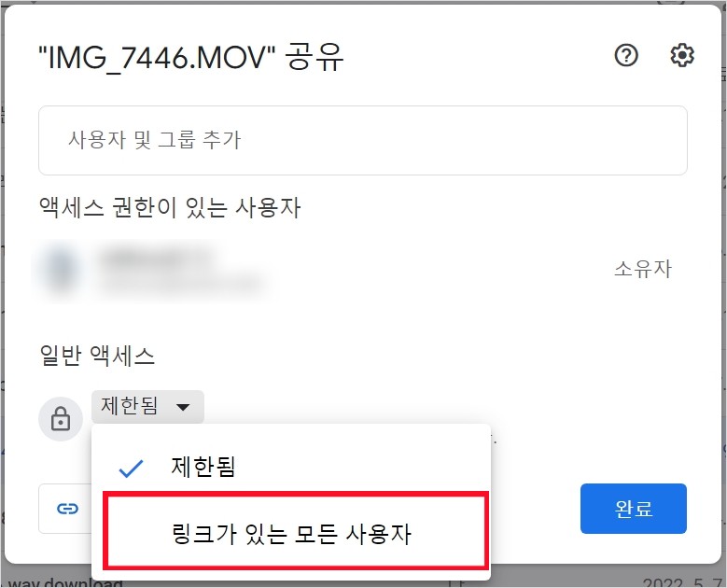Click the blue checkmark next to 제한됨
Viewport: 727px width, 588px height.
(x=132, y=469)
